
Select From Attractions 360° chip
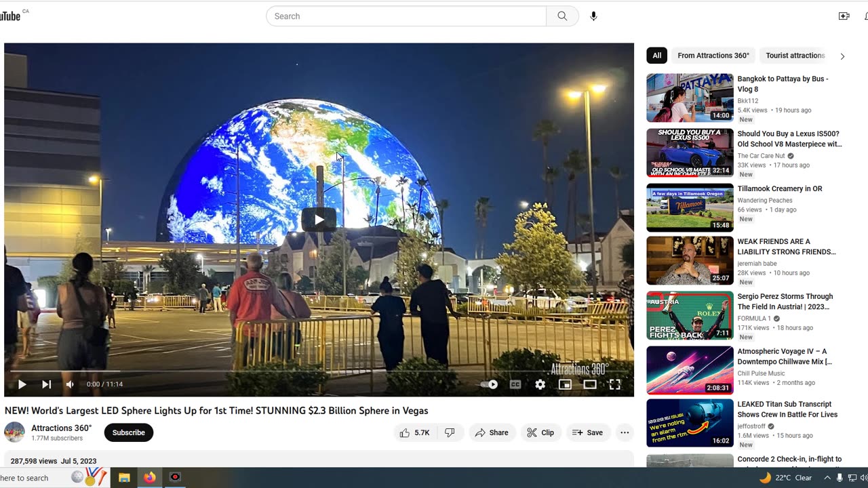pyautogui.click(x=713, y=56)
